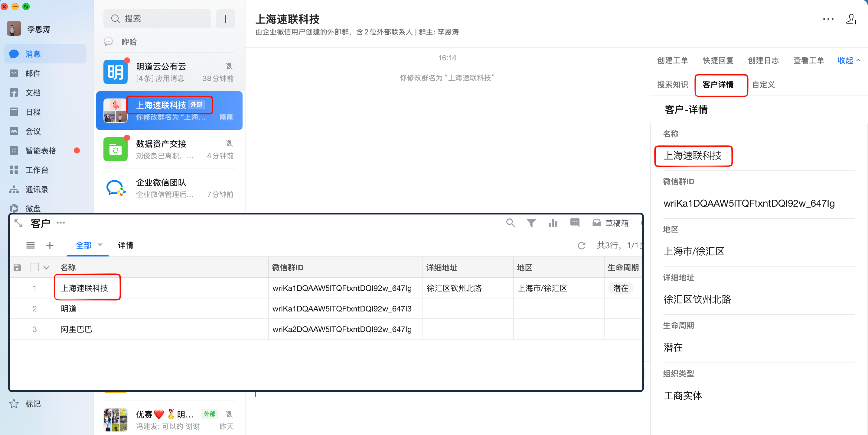Tick the select-all checkbox in table header
The width and height of the screenshot is (868, 435).
[x=34, y=267]
